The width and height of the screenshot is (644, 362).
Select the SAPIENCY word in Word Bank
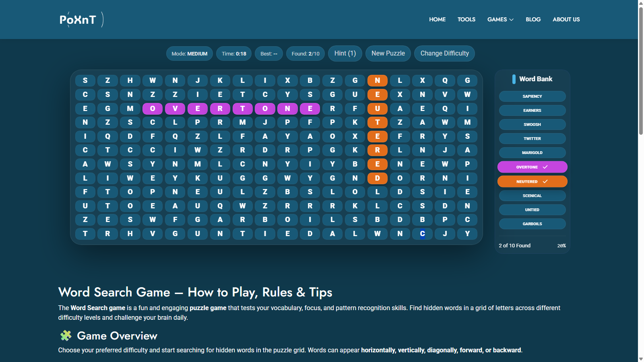[532, 96]
